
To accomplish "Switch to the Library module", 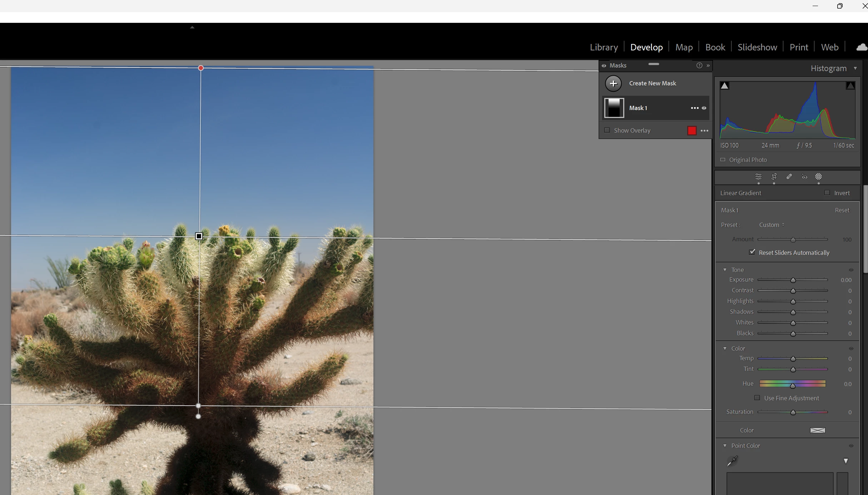I will (604, 47).
